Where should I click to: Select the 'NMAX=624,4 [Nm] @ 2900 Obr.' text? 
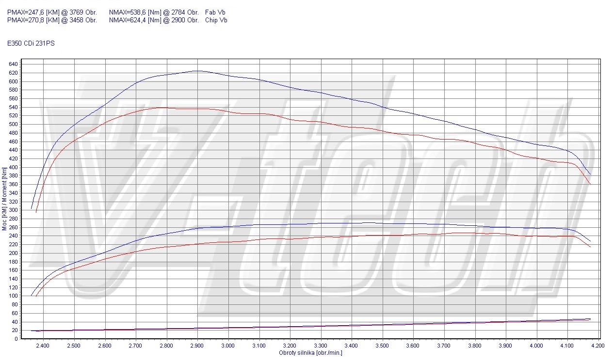tap(154, 20)
